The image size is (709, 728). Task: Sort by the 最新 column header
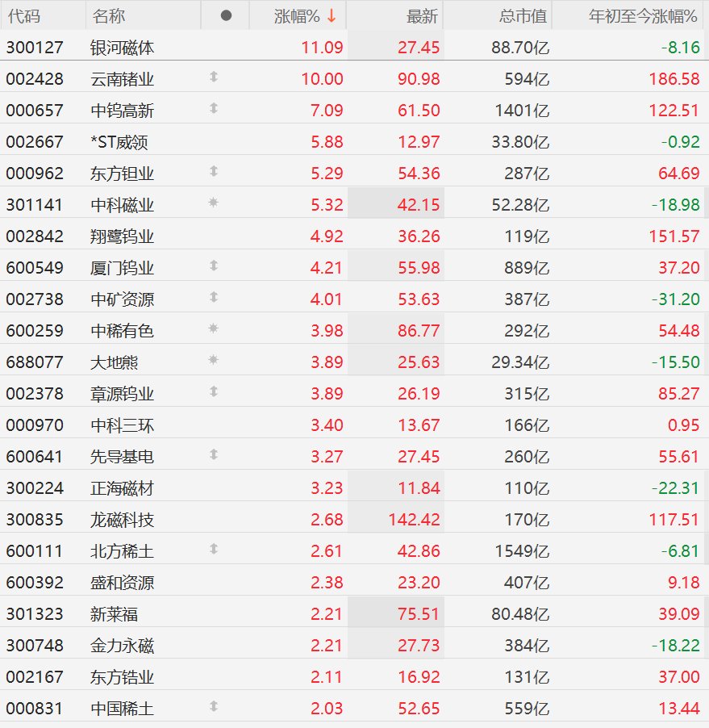click(422, 16)
